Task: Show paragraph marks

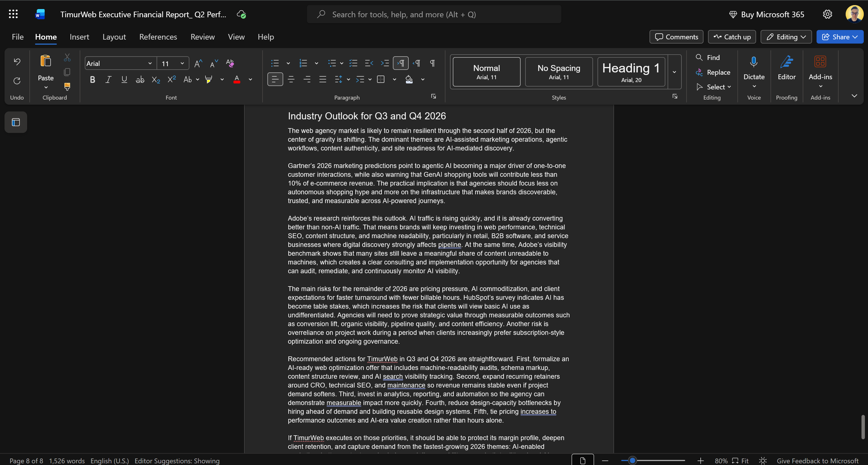Action: pos(432,63)
